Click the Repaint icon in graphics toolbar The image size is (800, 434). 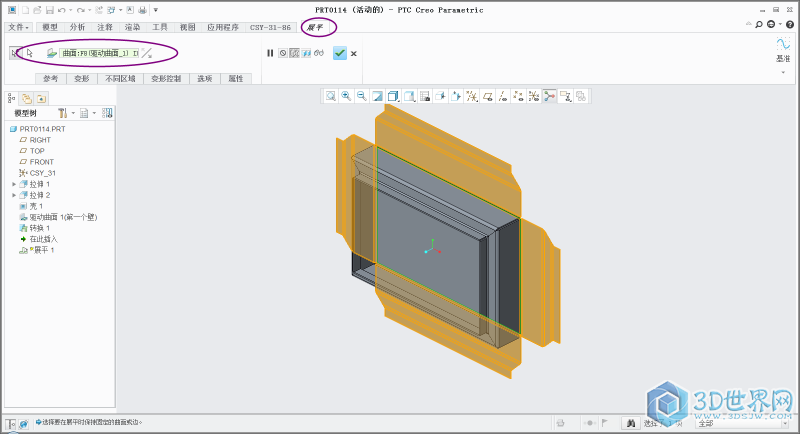[x=378, y=96]
